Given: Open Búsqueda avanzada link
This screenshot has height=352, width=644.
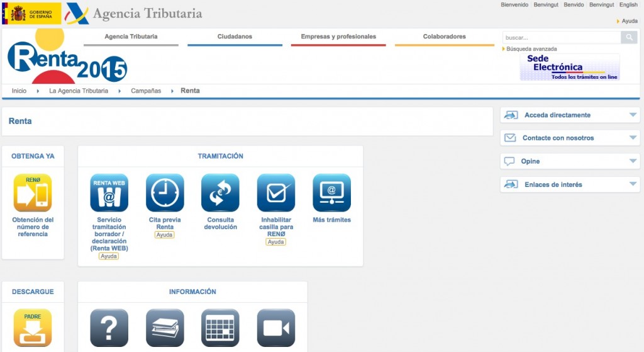Looking at the screenshot, I should pos(531,49).
